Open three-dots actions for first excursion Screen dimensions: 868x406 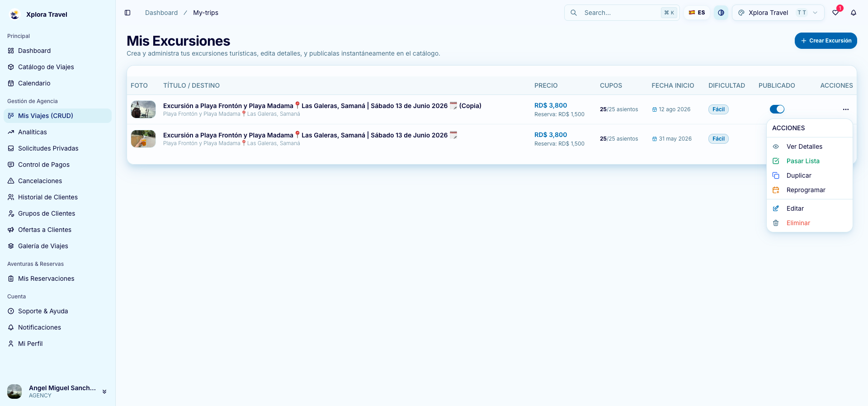845,109
